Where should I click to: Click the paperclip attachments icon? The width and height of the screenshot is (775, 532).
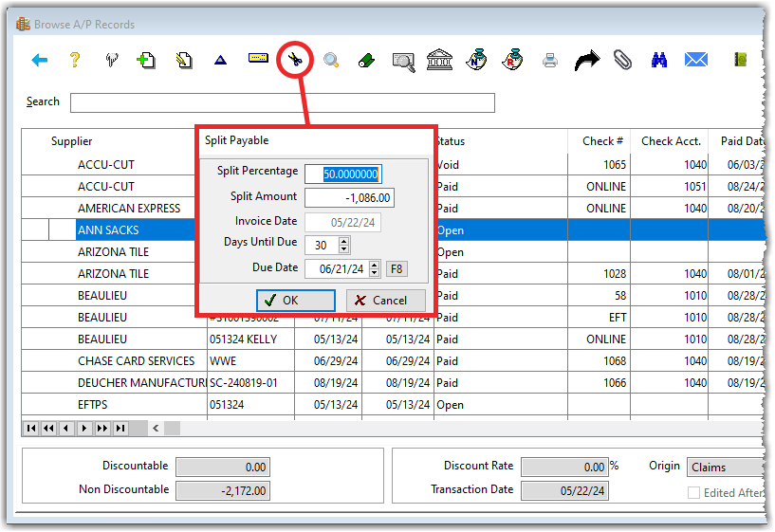point(623,60)
